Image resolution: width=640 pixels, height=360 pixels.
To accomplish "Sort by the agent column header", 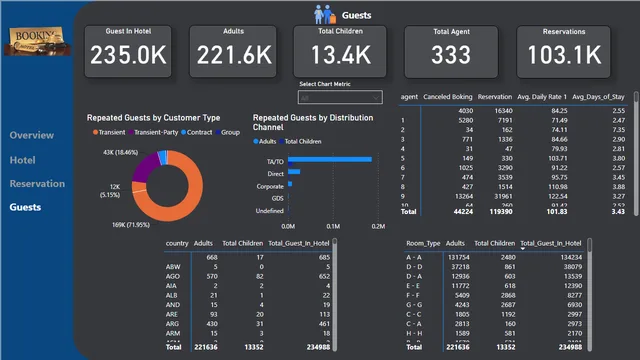I will (x=409, y=97).
